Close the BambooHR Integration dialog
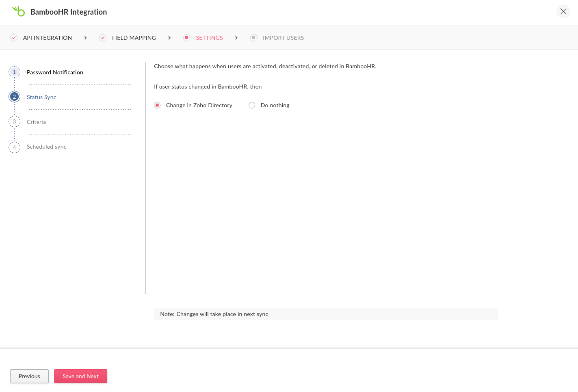The image size is (578, 392). (x=563, y=11)
